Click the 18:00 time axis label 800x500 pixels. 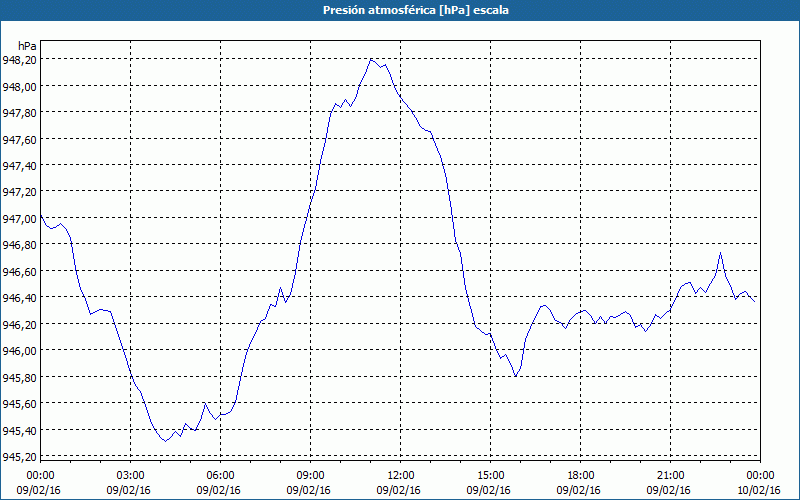pyautogui.click(x=581, y=476)
